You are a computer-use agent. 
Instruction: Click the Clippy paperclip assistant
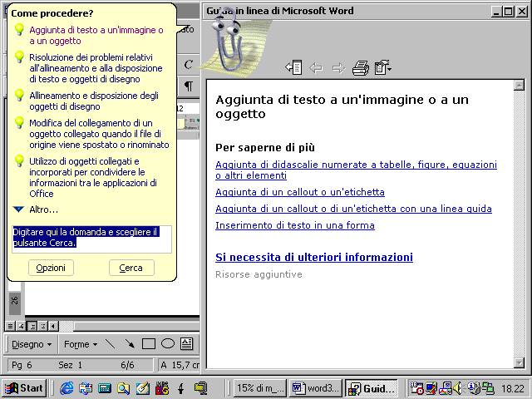231,42
